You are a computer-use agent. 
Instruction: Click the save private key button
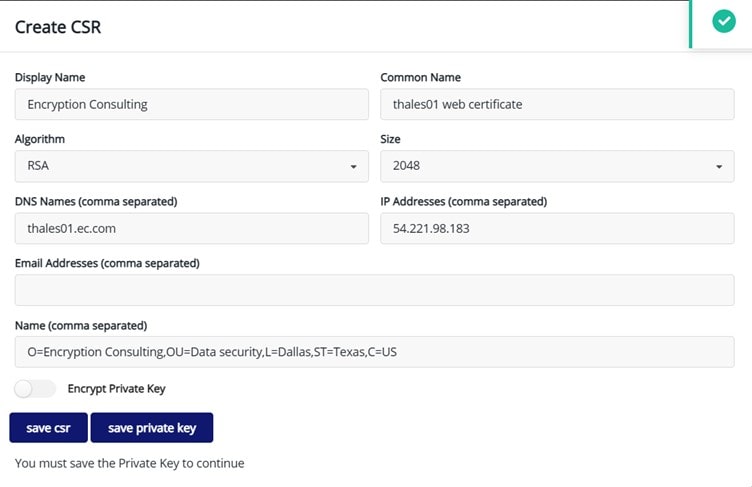pos(152,428)
